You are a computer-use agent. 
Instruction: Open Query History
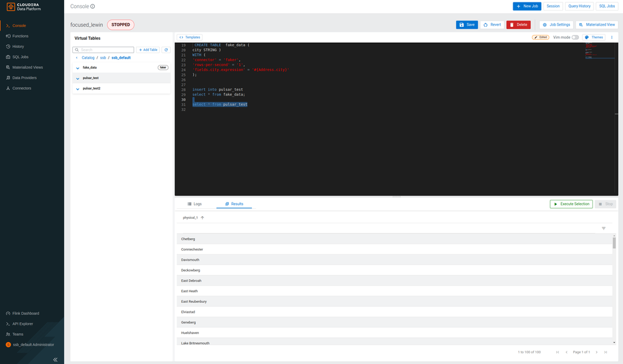(579, 6)
